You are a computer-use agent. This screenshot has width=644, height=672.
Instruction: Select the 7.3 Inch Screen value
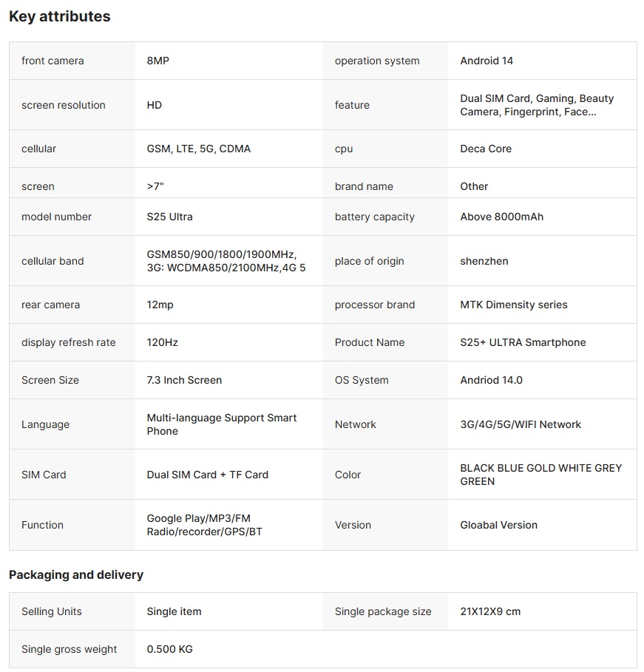click(x=184, y=380)
